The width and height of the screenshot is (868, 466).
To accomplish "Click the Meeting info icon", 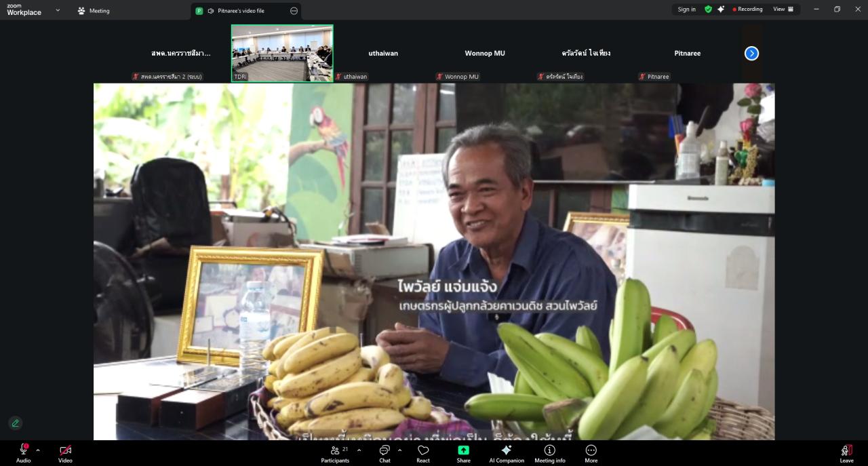I will (549, 451).
